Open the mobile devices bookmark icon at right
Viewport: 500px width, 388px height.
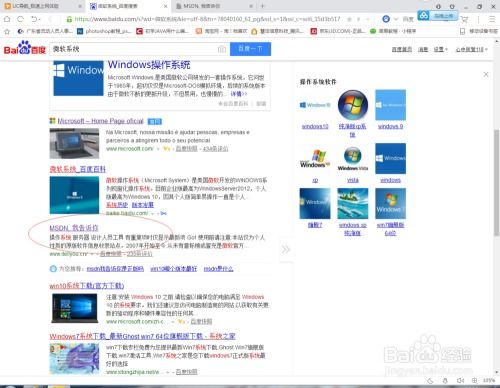click(x=462, y=31)
